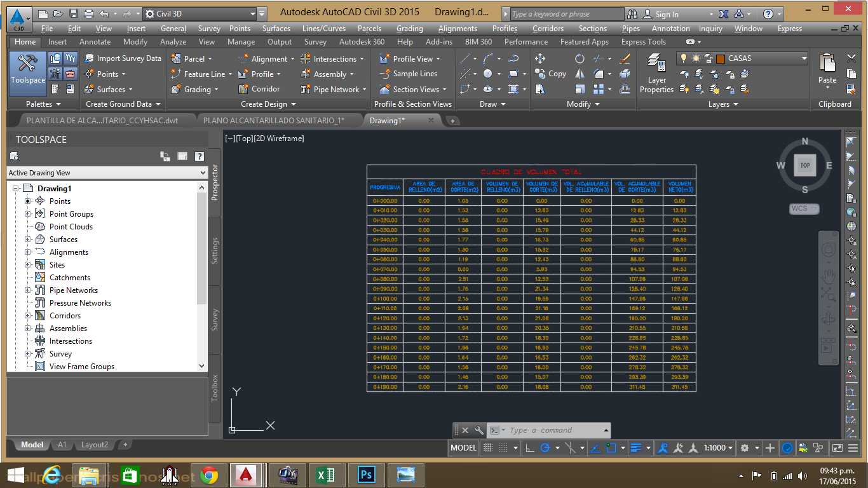Open the WCS dropdown
868x488 pixels.
pos(804,208)
